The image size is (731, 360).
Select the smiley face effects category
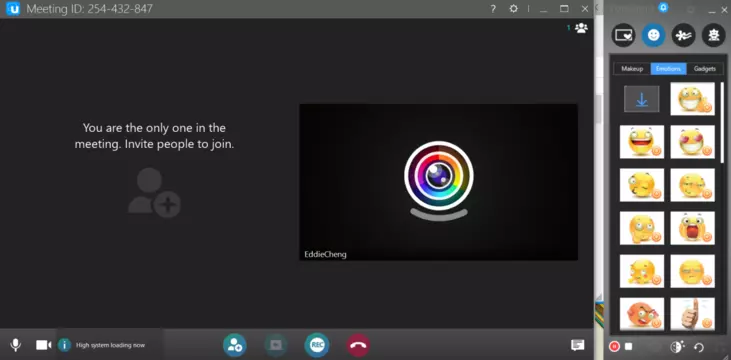(x=654, y=35)
